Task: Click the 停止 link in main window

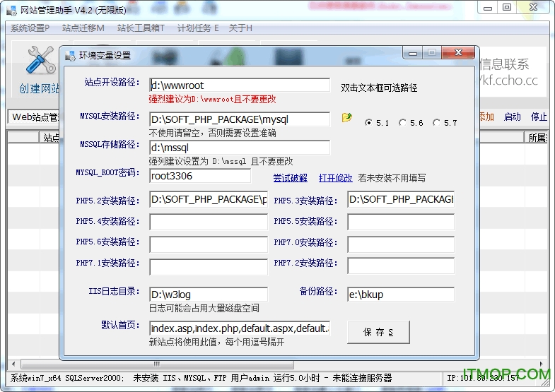Action: point(539,117)
